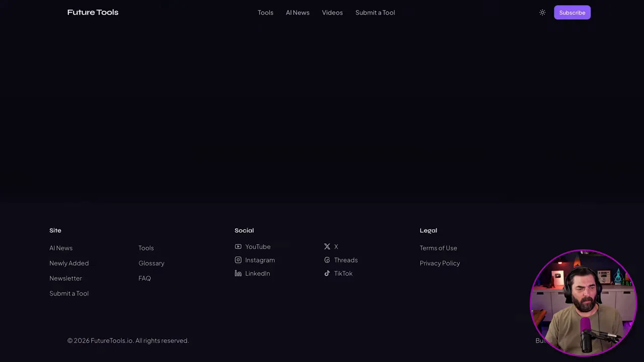Click the circular webcam video overlay
Viewport: 644px width, 362px height.
point(583,302)
